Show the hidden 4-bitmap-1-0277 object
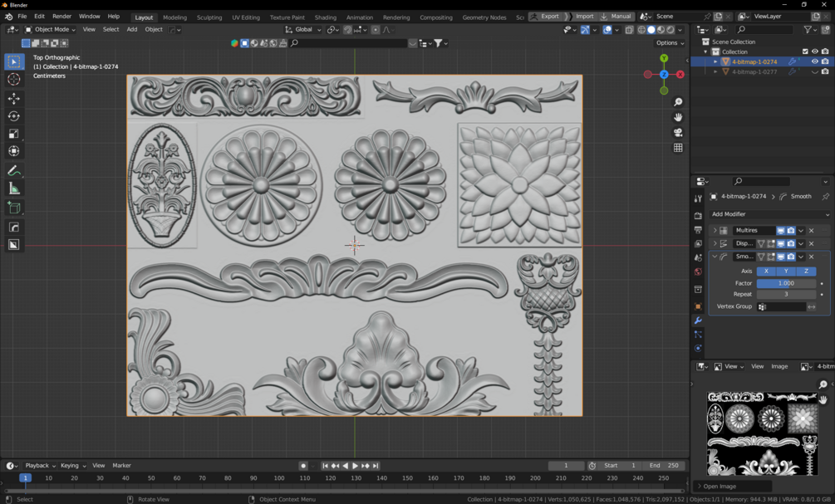835x504 pixels. 814,72
